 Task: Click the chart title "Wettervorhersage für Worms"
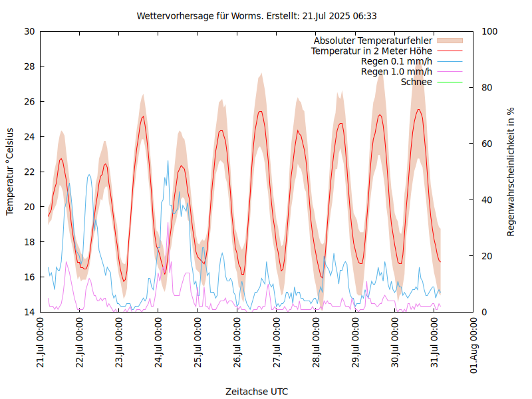pos(257,15)
